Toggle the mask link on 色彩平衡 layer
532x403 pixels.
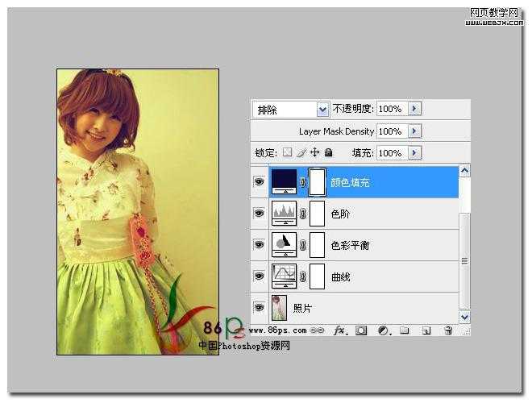(x=302, y=245)
